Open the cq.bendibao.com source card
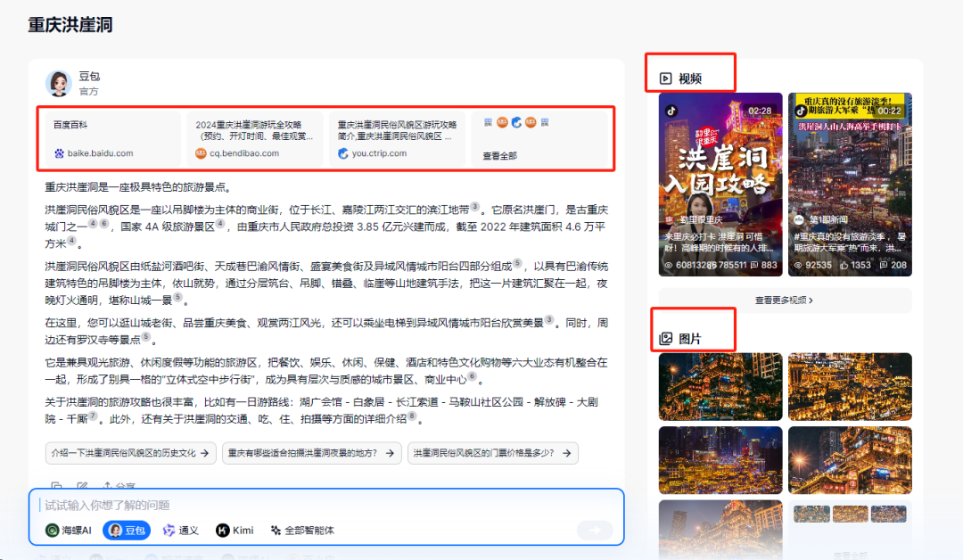 coord(255,139)
